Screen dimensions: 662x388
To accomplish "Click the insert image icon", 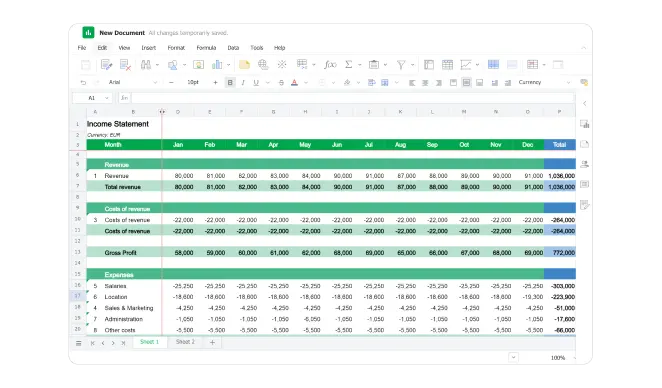I will pyautogui.click(x=198, y=65).
